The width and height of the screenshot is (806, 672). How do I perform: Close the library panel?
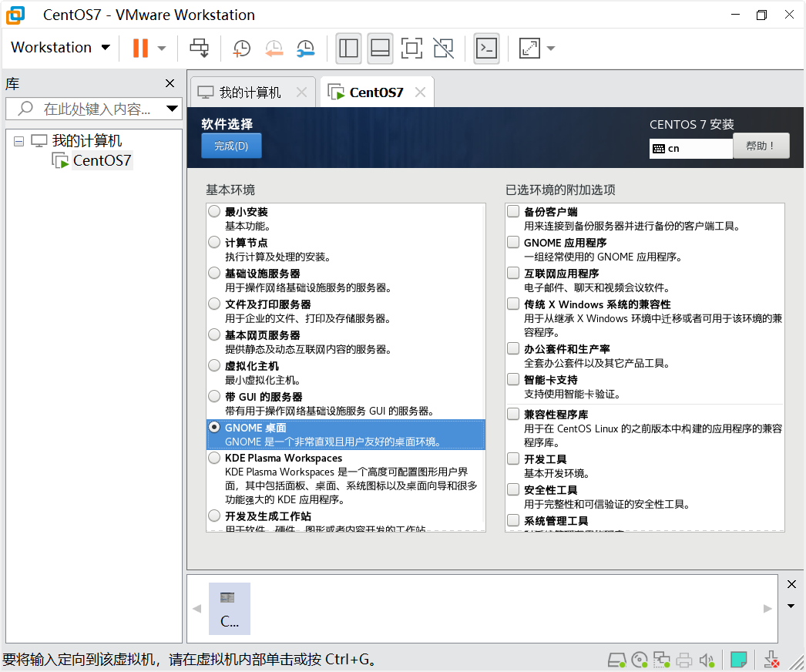[170, 83]
